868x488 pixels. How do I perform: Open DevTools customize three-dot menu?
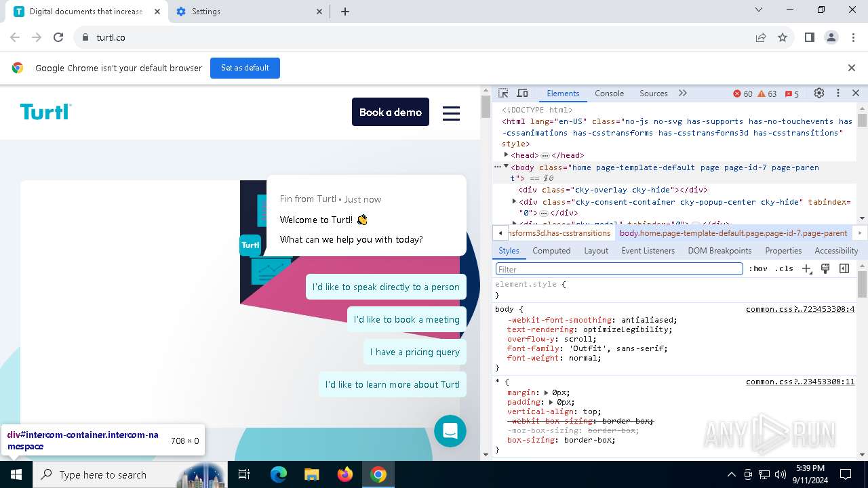pyautogui.click(x=838, y=94)
